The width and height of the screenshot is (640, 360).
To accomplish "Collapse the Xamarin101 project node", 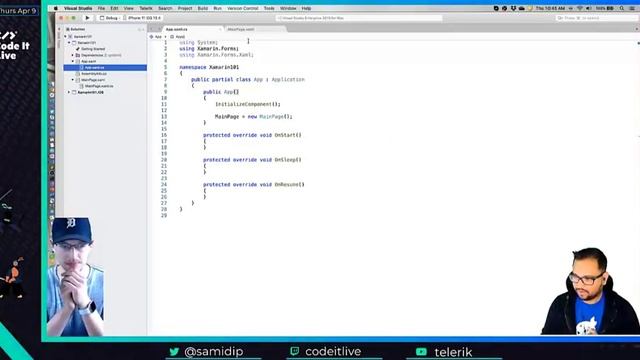I will point(69,42).
